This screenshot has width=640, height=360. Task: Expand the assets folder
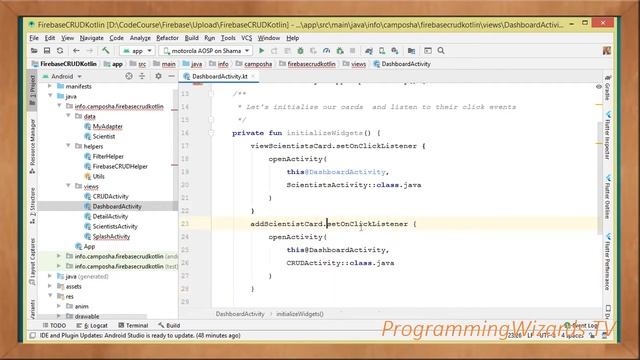(50, 286)
